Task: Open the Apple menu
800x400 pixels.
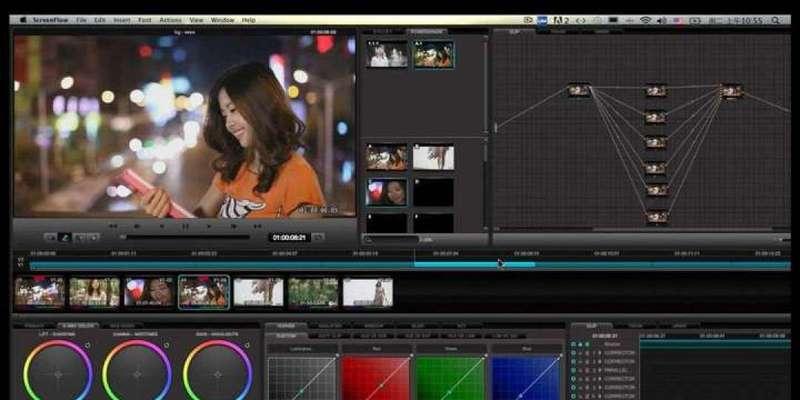Action: 22,20
